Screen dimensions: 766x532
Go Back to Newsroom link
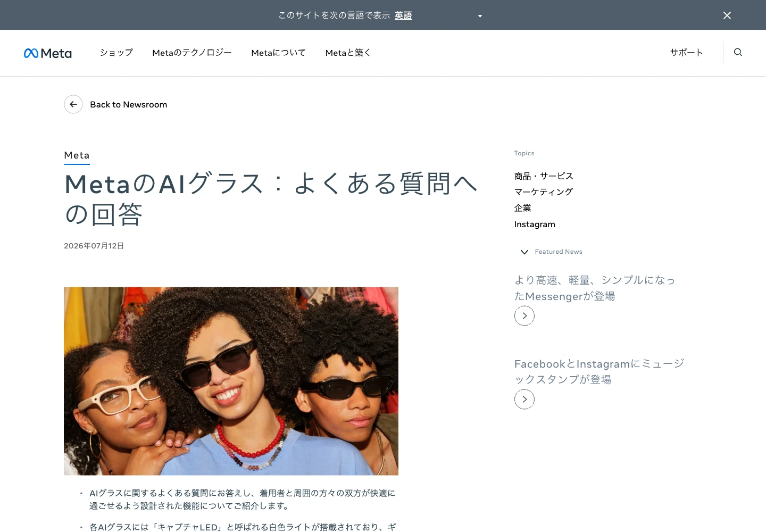click(129, 104)
